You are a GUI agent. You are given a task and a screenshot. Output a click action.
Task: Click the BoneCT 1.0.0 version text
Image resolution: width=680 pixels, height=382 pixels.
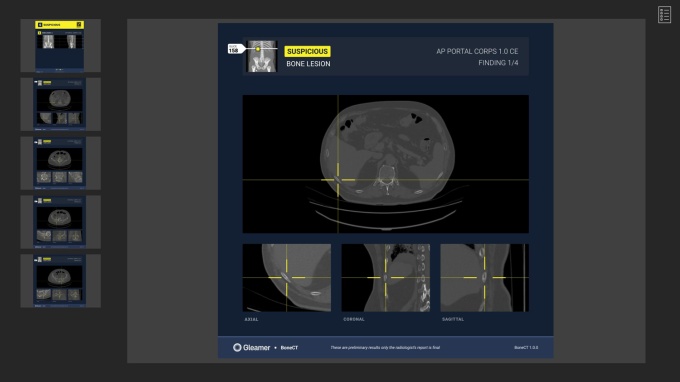[526, 348]
